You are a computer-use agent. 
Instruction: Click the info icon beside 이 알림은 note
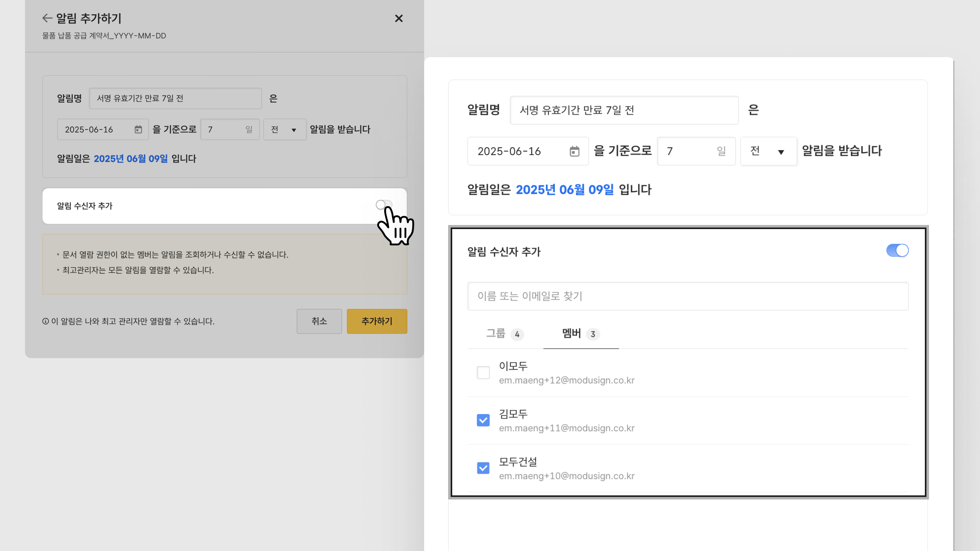(46, 321)
